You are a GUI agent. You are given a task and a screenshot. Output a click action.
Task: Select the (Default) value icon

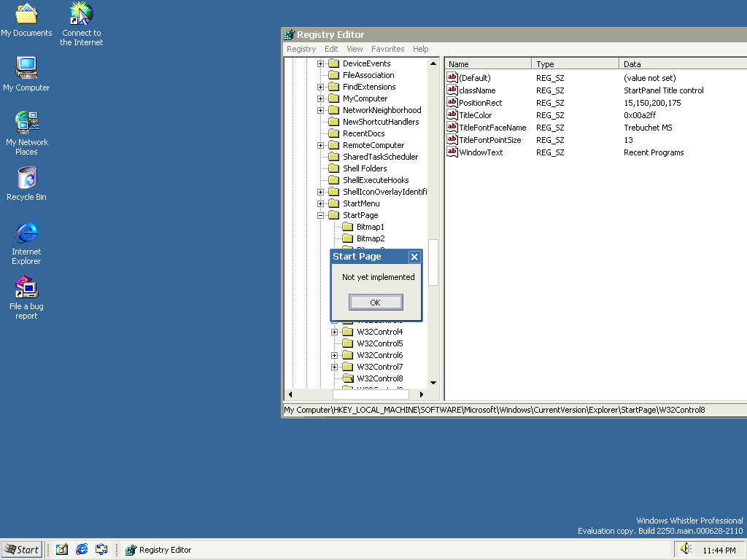pos(452,77)
